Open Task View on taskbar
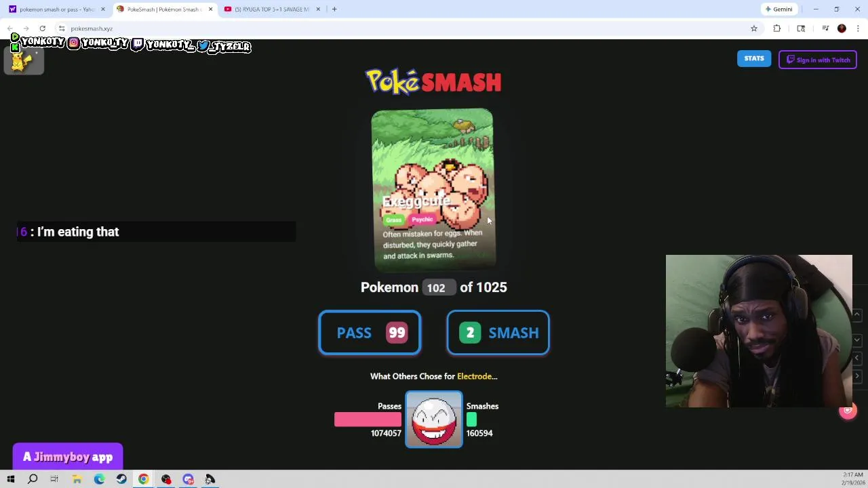Screen dimensions: 868x488 pyautogui.click(x=54, y=479)
